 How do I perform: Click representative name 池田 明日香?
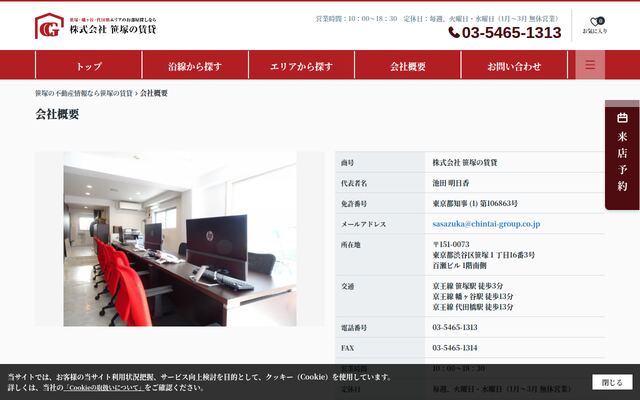click(451, 183)
